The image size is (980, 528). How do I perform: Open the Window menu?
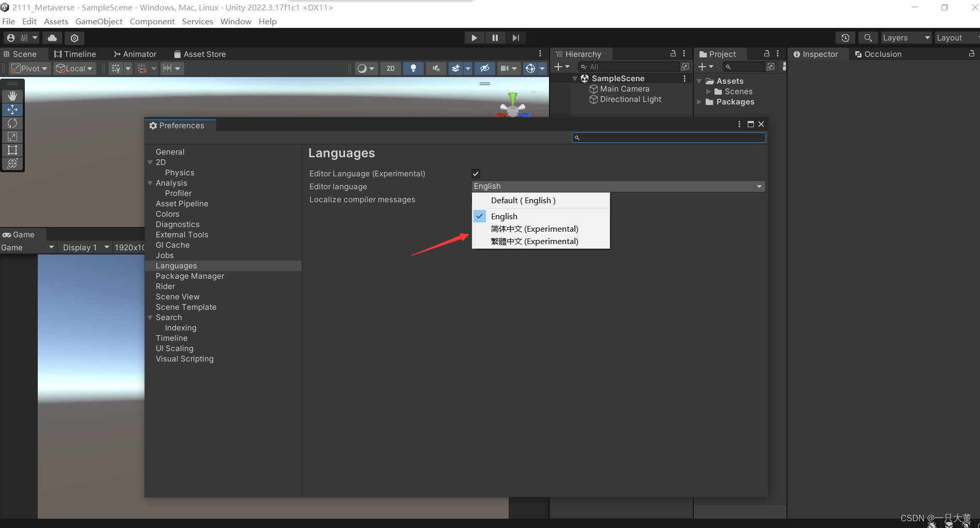pyautogui.click(x=235, y=21)
